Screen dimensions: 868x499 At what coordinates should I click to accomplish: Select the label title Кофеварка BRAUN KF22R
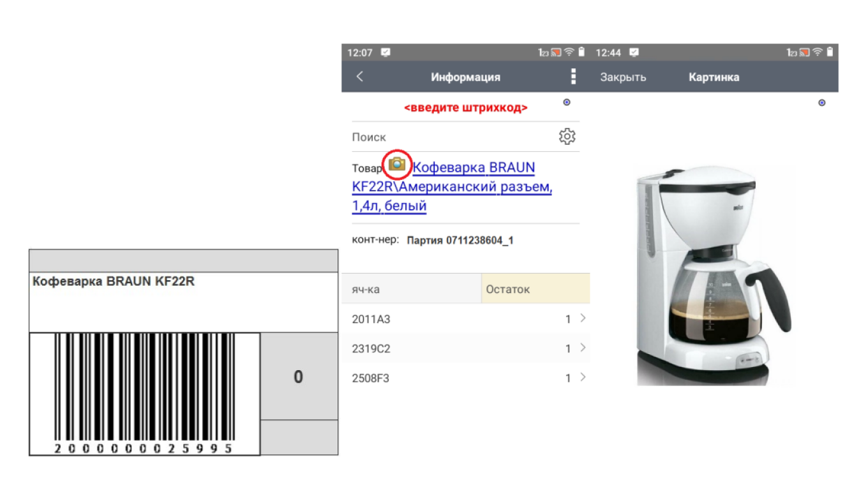pyautogui.click(x=113, y=281)
